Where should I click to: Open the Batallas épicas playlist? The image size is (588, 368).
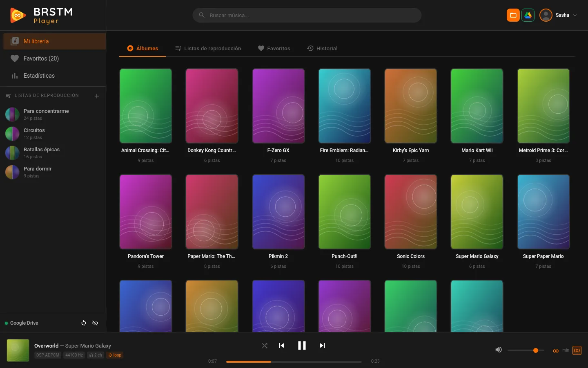[x=53, y=153]
